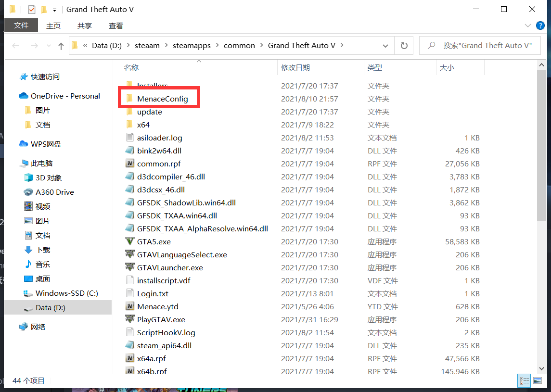Select d3dcompiler_46.dll file icon
The height and width of the screenshot is (392, 551).
pos(129,177)
